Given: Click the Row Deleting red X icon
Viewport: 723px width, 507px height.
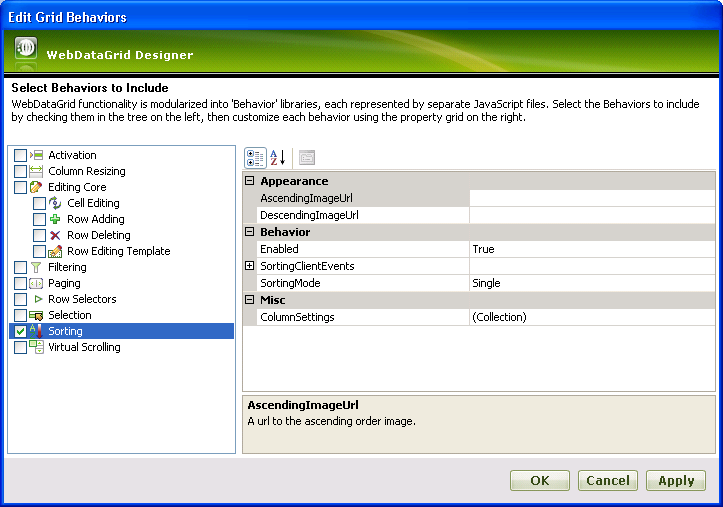Looking at the screenshot, I should tap(56, 235).
